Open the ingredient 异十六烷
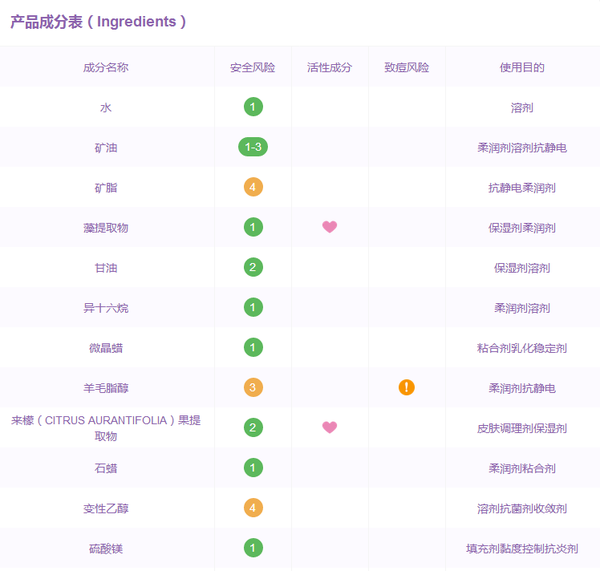This screenshot has height=571, width=600. click(106, 308)
